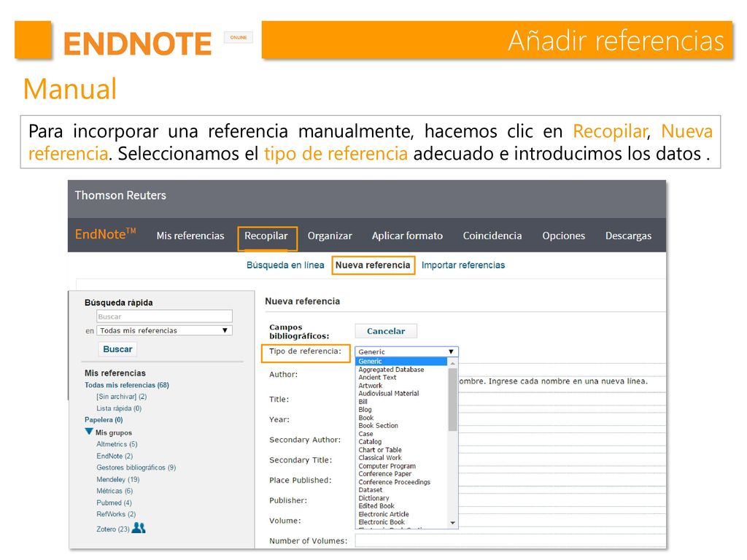This screenshot has height=560, width=747.
Task: Switch to the Organizar tab
Action: (330, 236)
